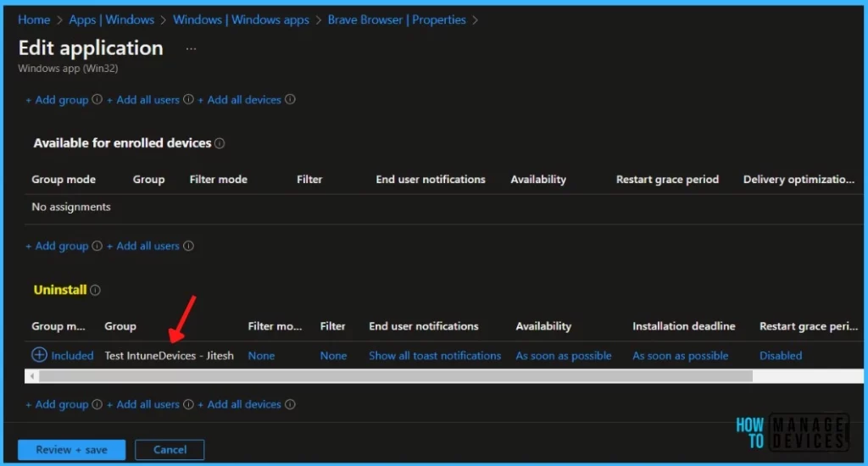This screenshot has width=868, height=466.
Task: Show info for Available for enrolled devices
Action: pyautogui.click(x=220, y=143)
